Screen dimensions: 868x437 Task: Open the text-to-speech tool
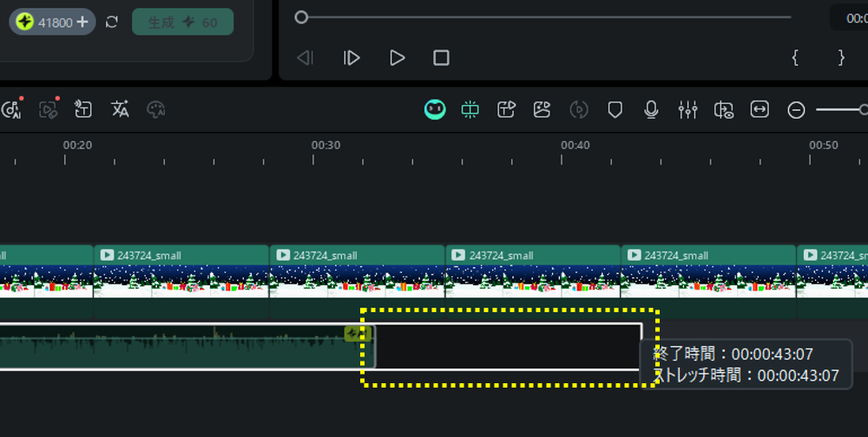tap(83, 109)
